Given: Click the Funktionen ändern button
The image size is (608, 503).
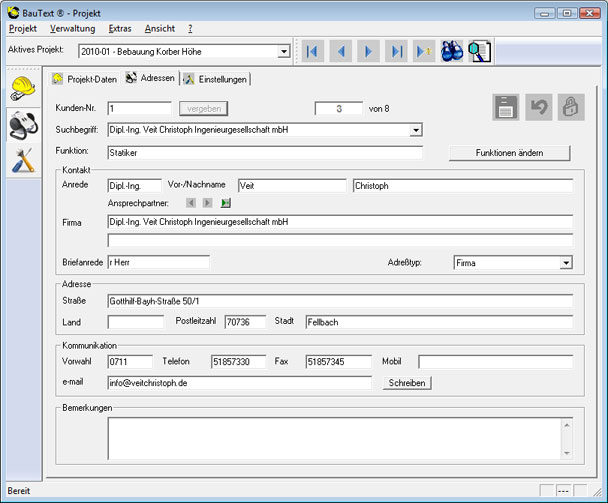Looking at the screenshot, I should (x=509, y=153).
